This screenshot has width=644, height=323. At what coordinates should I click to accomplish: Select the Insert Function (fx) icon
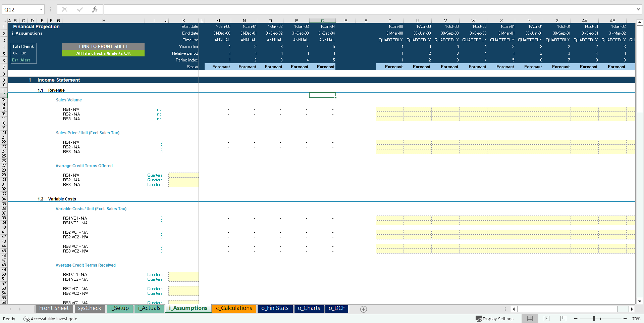(x=96, y=9)
